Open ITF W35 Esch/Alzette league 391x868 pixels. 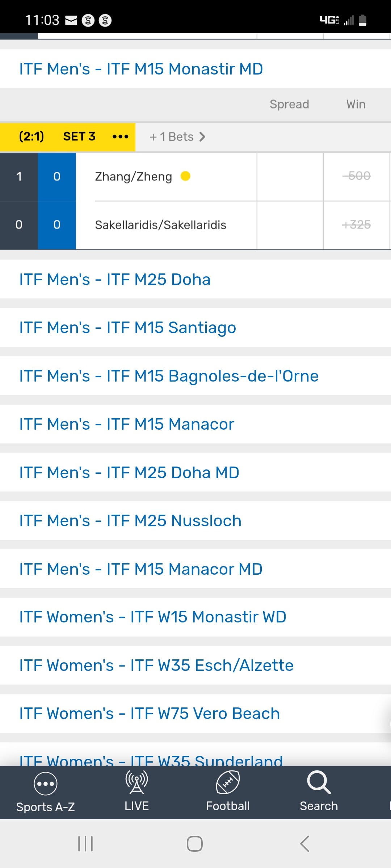(156, 665)
